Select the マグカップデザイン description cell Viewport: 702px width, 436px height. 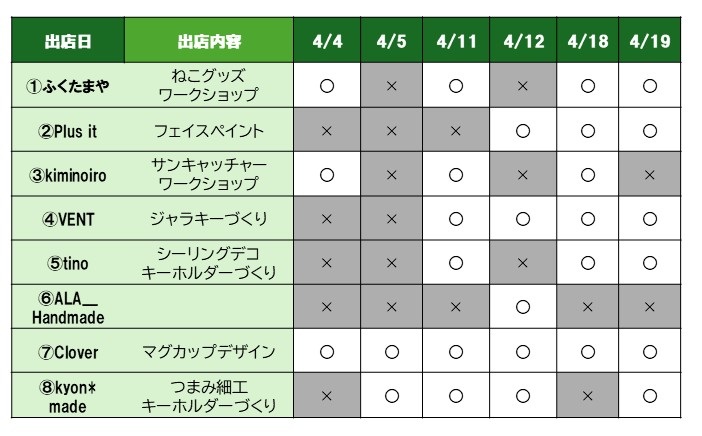coord(208,352)
